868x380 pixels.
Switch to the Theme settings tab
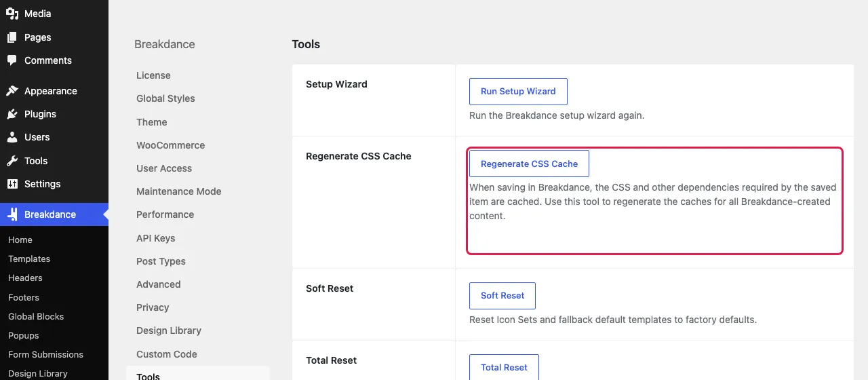(x=152, y=122)
